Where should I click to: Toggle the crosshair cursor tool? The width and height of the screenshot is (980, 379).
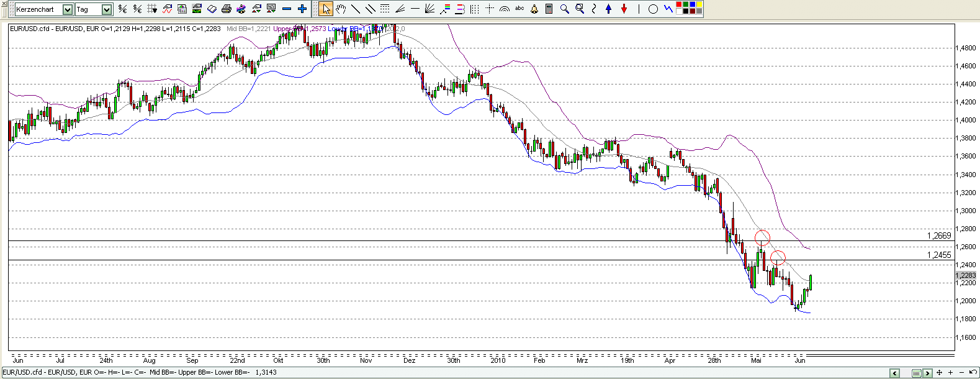(x=490, y=9)
